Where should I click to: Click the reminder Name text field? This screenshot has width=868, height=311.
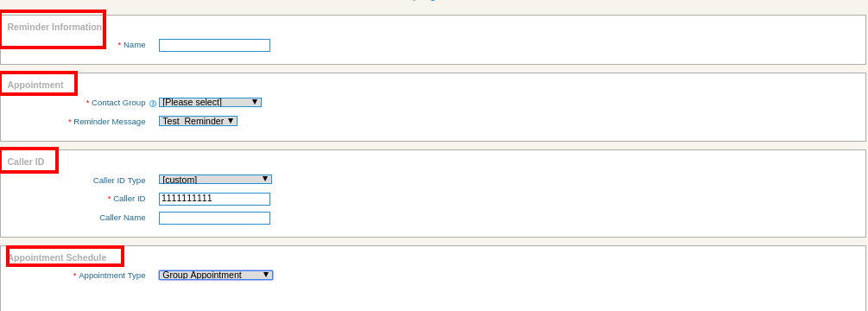pos(214,46)
